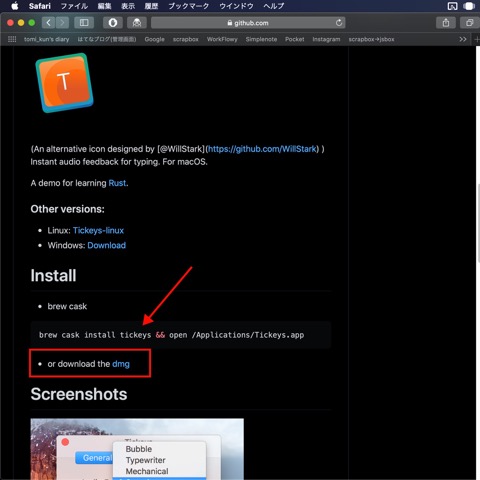Open the Apple menu
The image size is (480, 480).
[x=15, y=6]
